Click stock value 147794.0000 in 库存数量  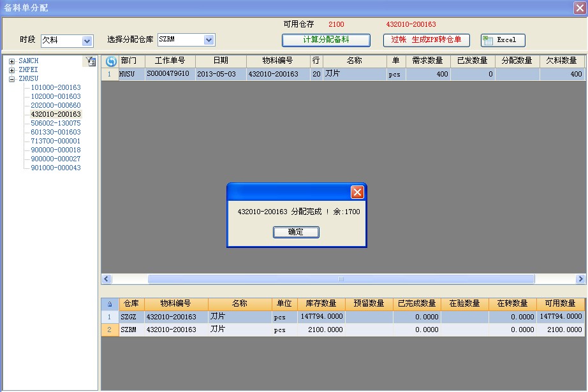tap(322, 317)
